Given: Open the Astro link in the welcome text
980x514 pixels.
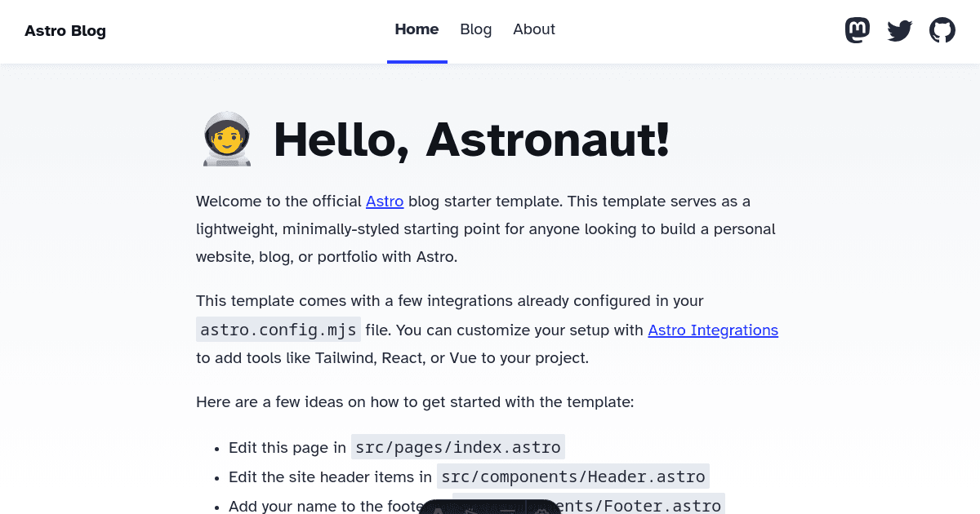Looking at the screenshot, I should coord(385,202).
